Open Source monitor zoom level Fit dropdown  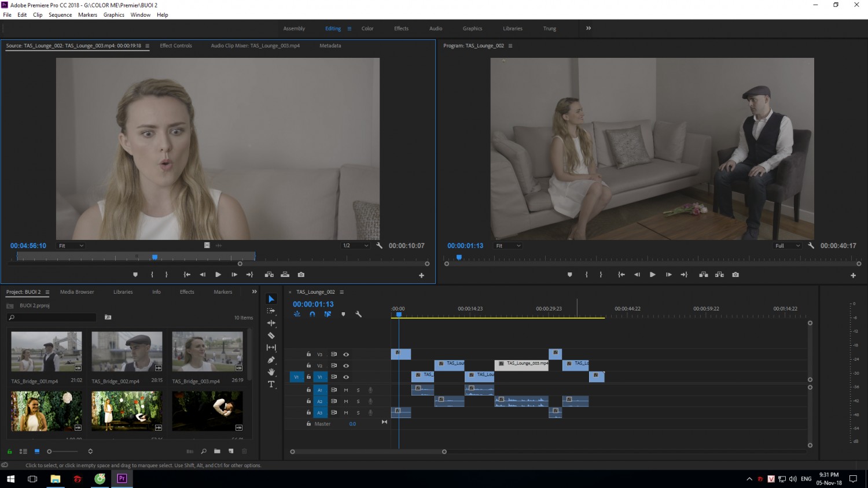pyautogui.click(x=71, y=246)
